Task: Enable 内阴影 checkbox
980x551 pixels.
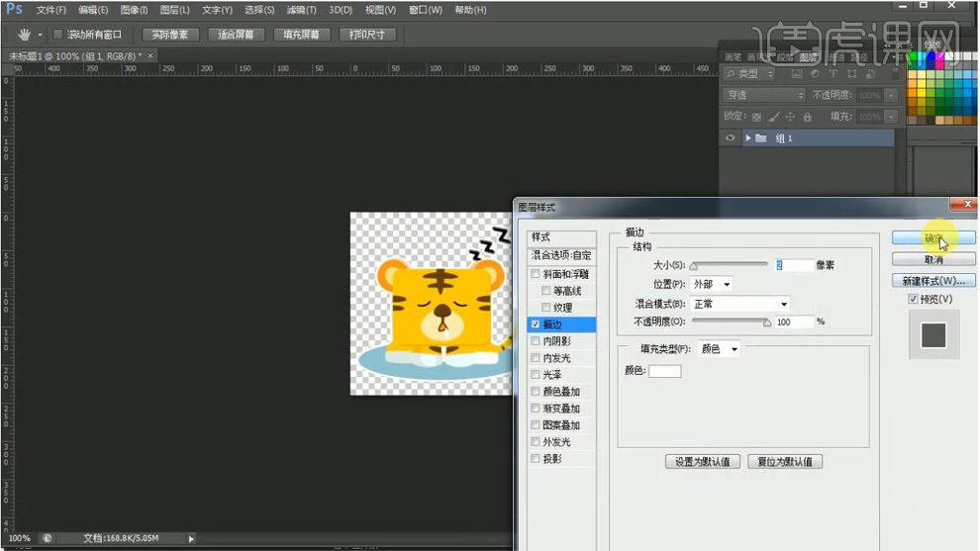Action: (536, 341)
